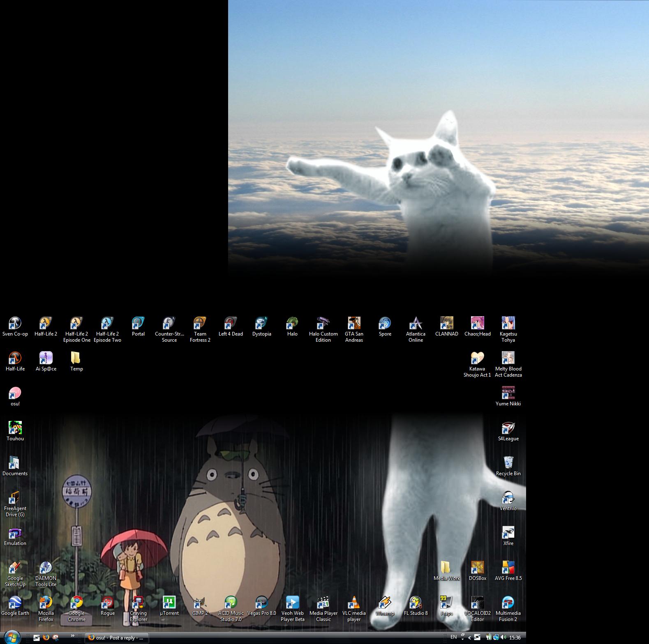Select the Media Work folder
The image size is (649, 644).
[x=447, y=571]
